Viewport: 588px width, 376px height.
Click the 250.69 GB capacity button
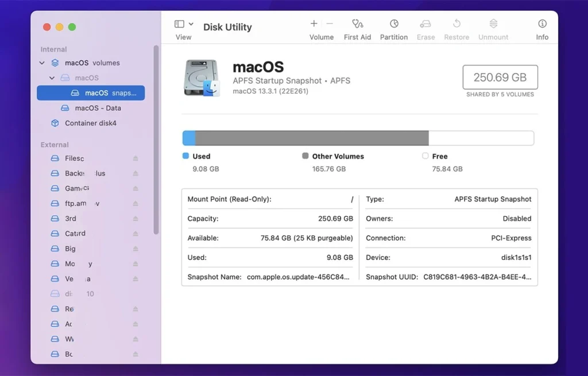click(x=500, y=77)
